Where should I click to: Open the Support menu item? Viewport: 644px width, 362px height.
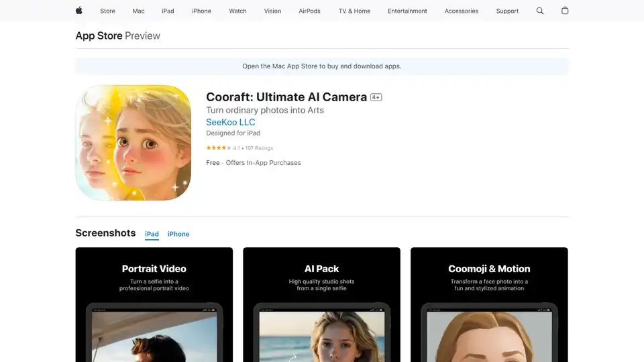[x=507, y=11]
